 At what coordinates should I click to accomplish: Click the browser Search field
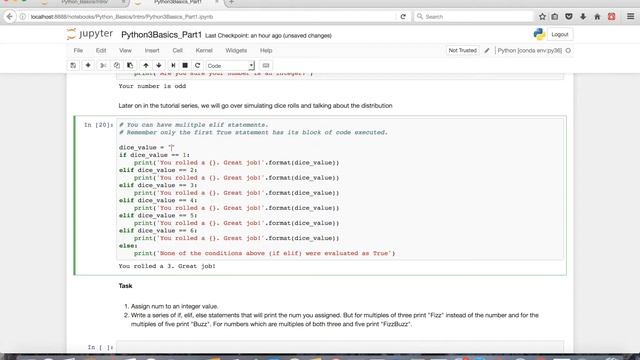(473, 17)
